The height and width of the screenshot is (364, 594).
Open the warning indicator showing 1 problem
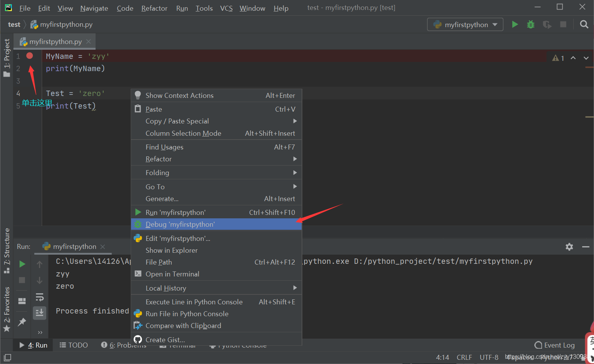(558, 58)
